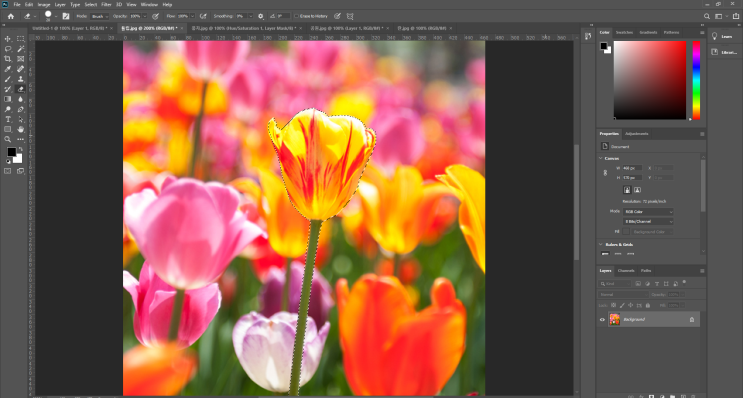Image resolution: width=743 pixels, height=398 pixels.
Task: Select the Lasso tool
Action: (8, 49)
